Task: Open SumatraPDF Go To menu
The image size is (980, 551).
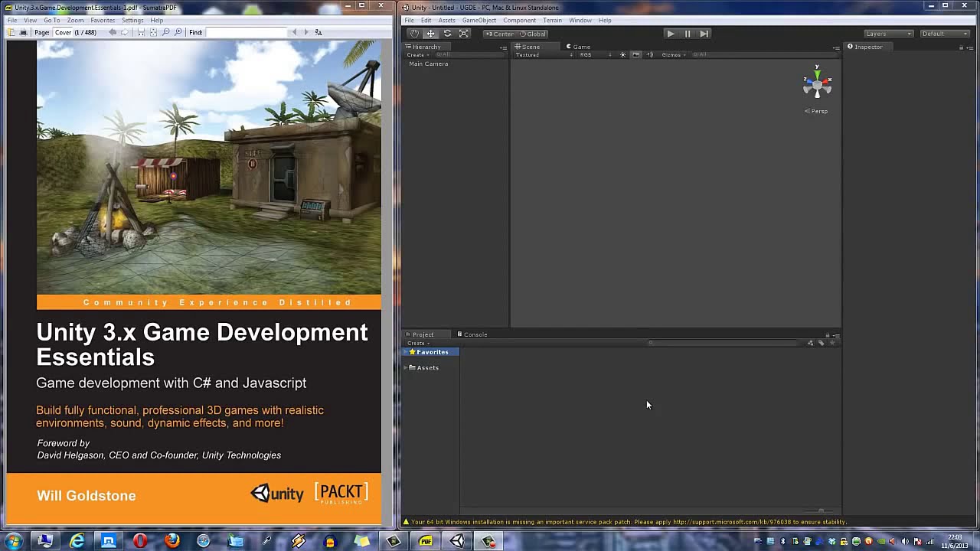Action: (52, 21)
